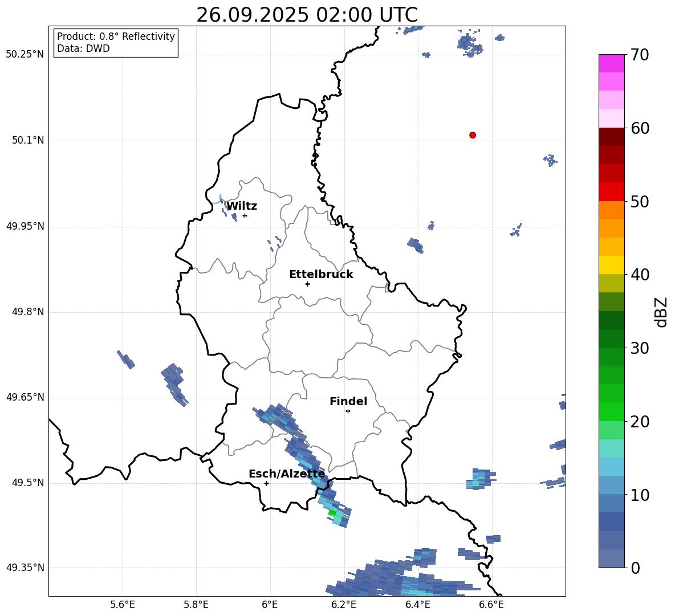Click the 30 tick on the colorbar
Image resolution: width=675 pixels, height=616 pixels.
tap(640, 348)
